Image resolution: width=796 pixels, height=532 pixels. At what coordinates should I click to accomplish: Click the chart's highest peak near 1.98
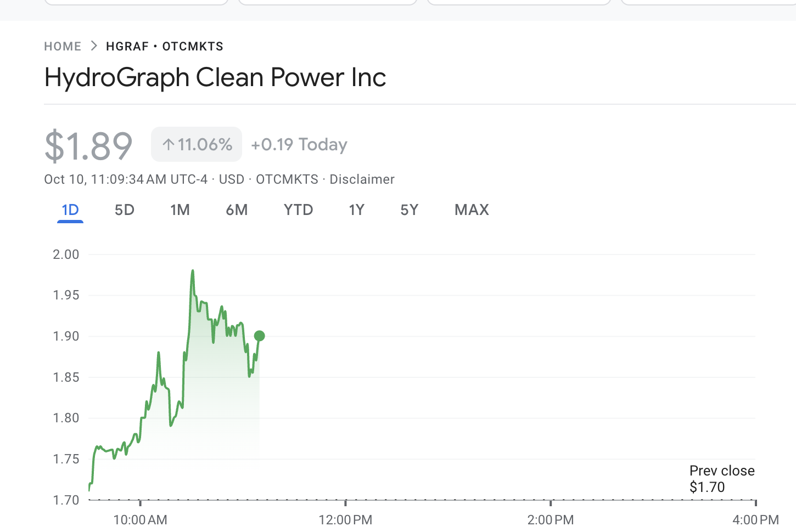[193, 271]
